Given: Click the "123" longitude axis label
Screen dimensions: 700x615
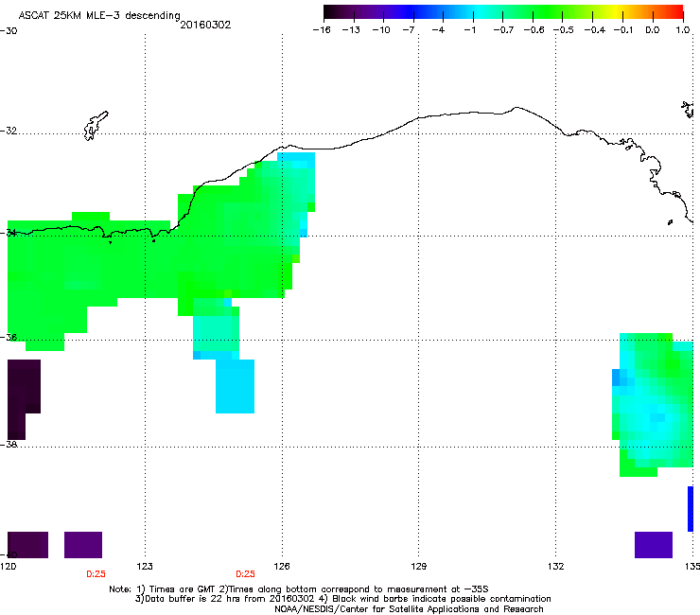Looking at the screenshot, I should click(x=145, y=567).
